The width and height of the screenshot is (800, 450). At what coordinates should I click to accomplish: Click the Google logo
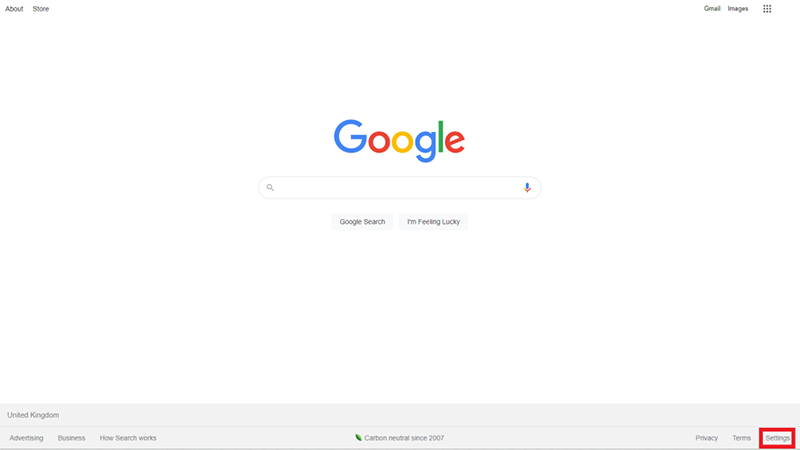399,141
